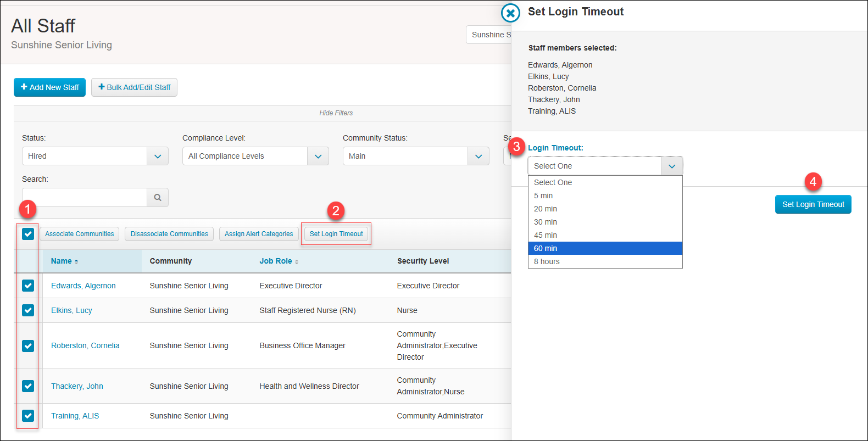This screenshot has width=868, height=441.
Task: Open the Elkins, Lucy staff link
Action: click(x=71, y=310)
